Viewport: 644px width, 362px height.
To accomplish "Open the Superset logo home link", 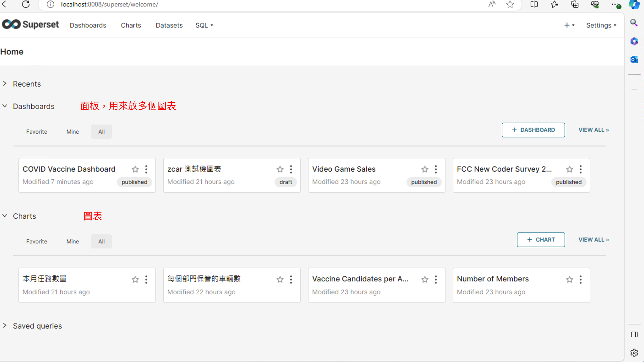I will pos(30,24).
